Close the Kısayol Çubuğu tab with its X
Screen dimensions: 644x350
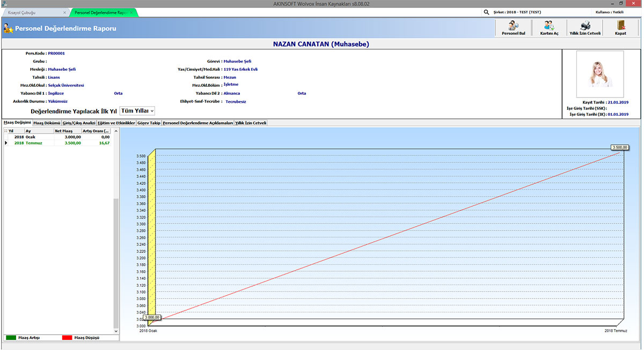click(65, 12)
